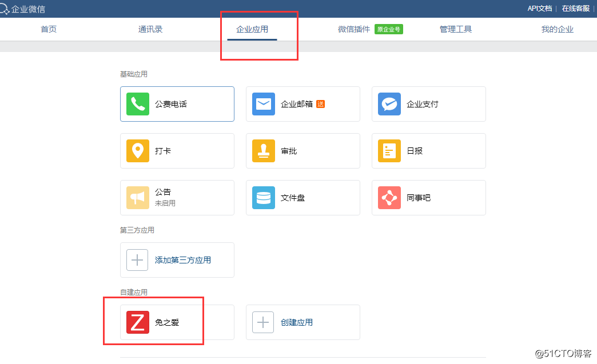Click the 第三方应用 section heading
Image resolution: width=597 pixels, height=364 pixels.
click(x=137, y=230)
